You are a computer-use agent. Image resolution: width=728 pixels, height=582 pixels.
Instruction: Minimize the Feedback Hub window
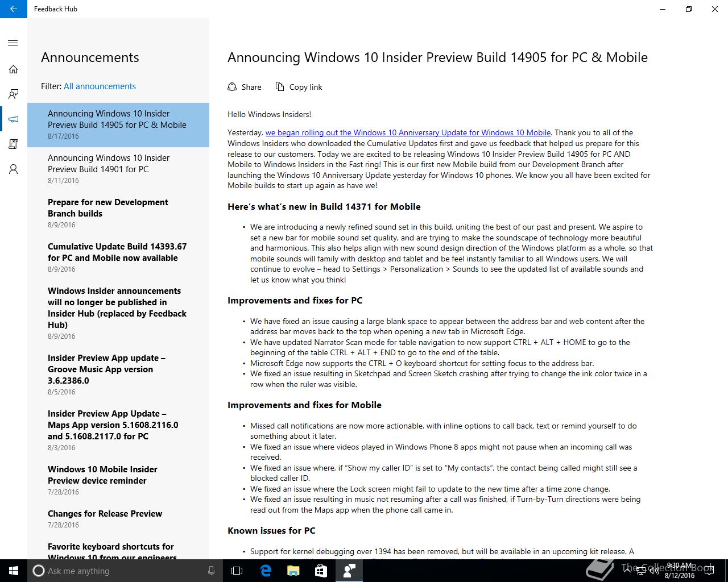click(663, 9)
